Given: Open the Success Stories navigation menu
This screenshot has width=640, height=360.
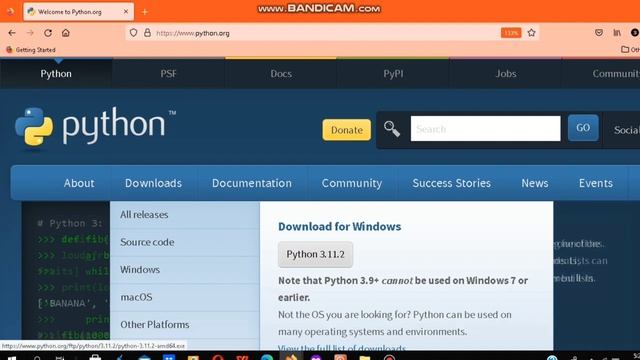Looking at the screenshot, I should [451, 183].
